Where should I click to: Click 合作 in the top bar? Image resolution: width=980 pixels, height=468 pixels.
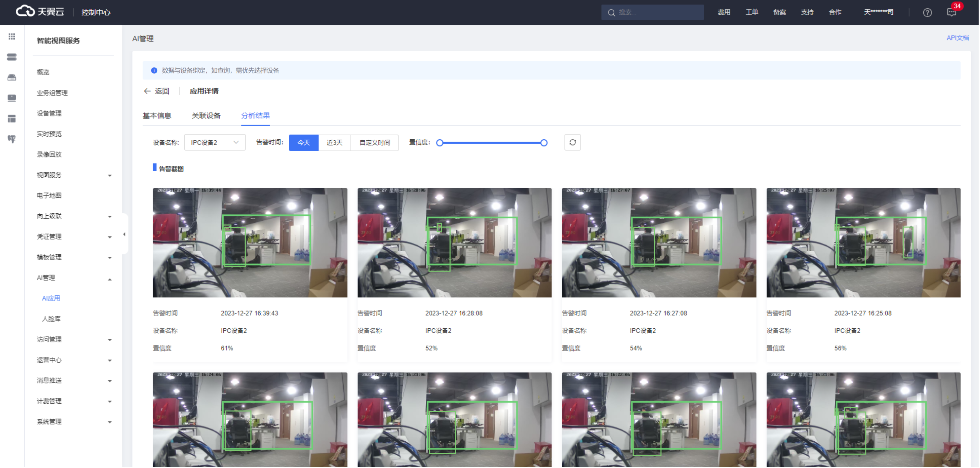point(835,12)
